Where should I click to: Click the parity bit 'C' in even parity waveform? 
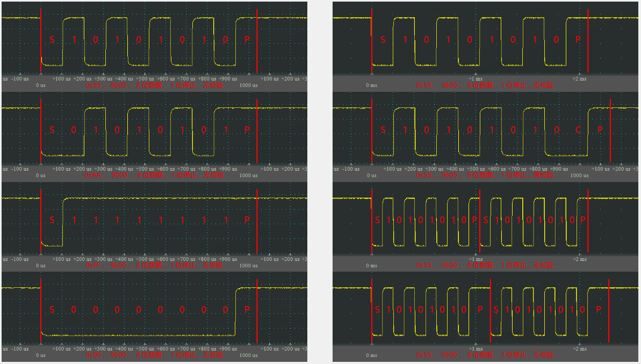click(x=578, y=129)
